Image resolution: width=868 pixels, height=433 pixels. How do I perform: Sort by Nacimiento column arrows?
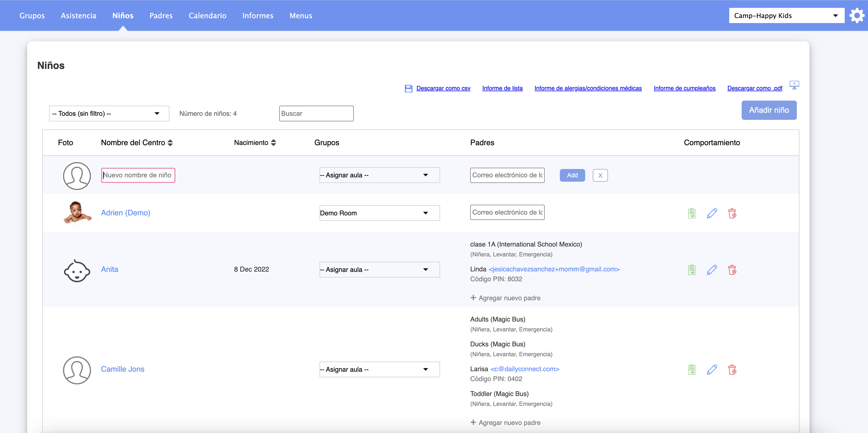pos(273,143)
